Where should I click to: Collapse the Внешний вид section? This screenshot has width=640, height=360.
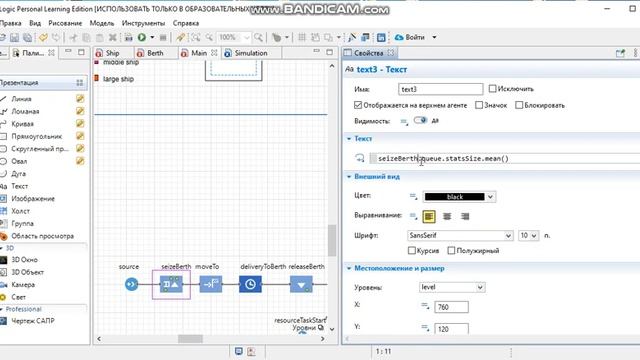click(349, 177)
